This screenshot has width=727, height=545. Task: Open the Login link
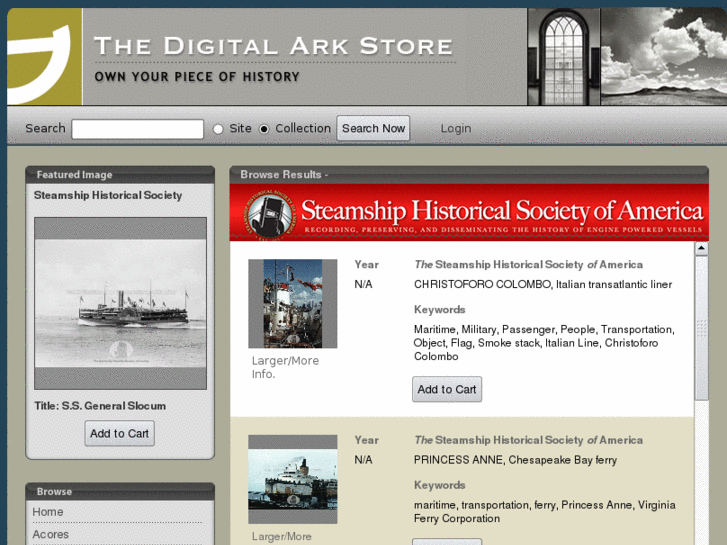[456, 128]
